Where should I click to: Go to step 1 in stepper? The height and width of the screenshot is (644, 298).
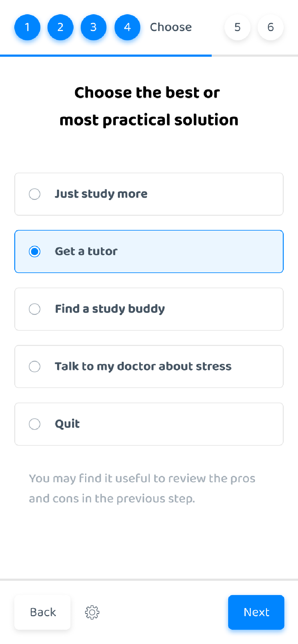[x=27, y=27]
